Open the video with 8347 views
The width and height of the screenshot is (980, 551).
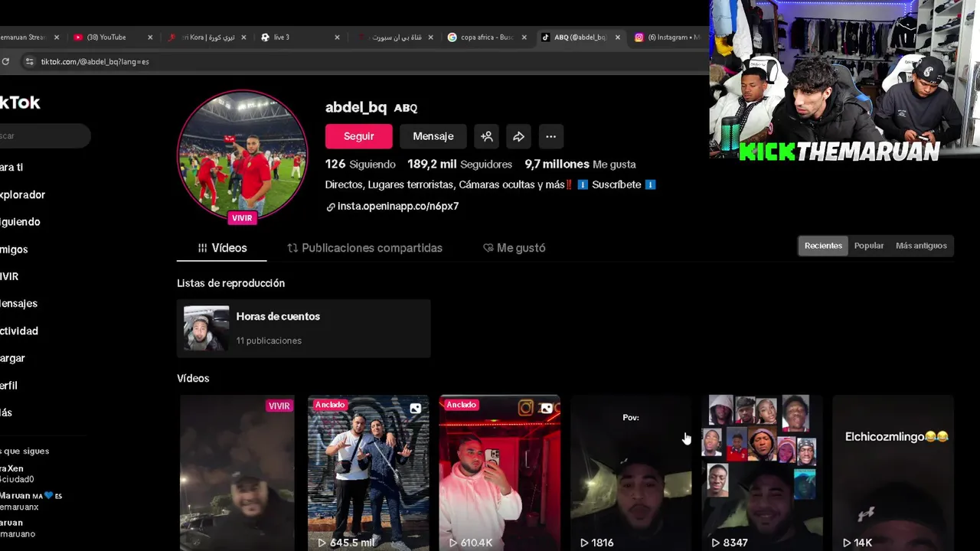tap(762, 473)
